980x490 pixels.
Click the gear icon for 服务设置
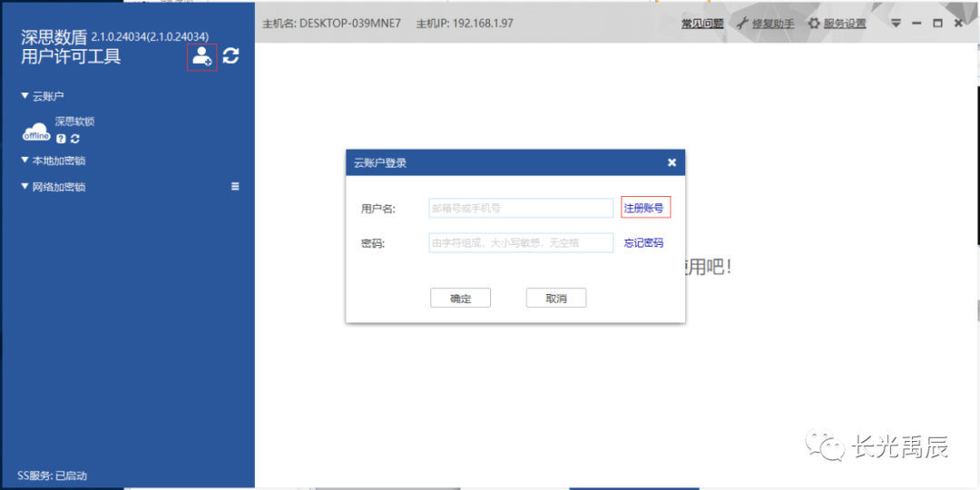click(814, 24)
